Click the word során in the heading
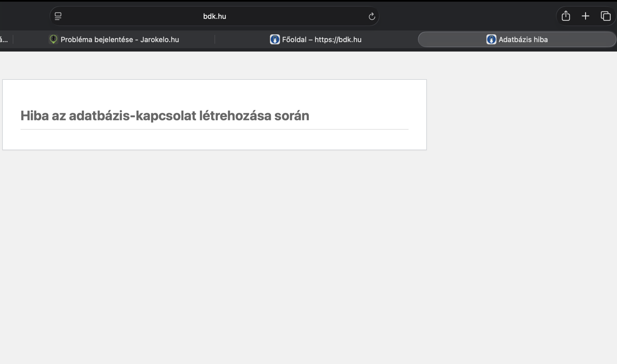617x364 pixels. tap(291, 116)
